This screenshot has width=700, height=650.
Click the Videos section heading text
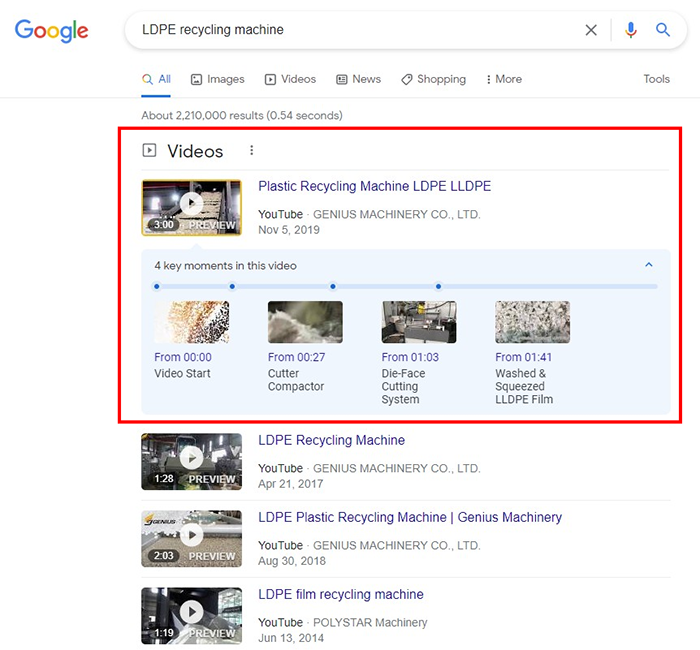(x=195, y=151)
